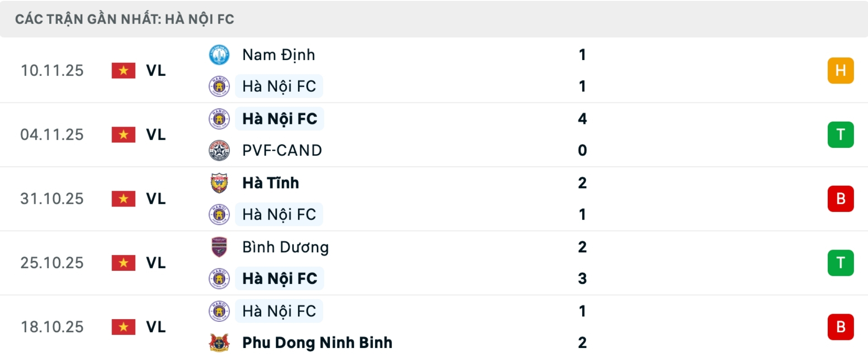
Task: Open Phu Dong Ninh Binh team page
Action: (316, 343)
